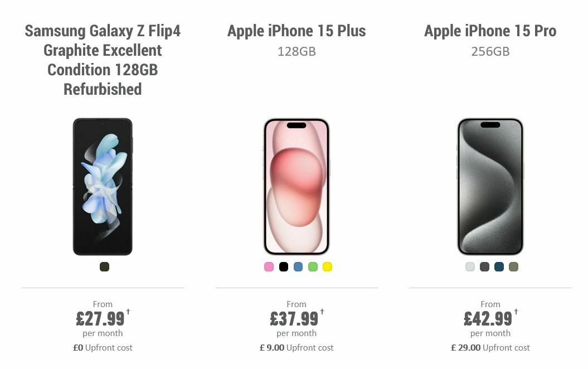
Task: Click the £42.99 price for iPhone 15 Pro
Action: (x=488, y=319)
